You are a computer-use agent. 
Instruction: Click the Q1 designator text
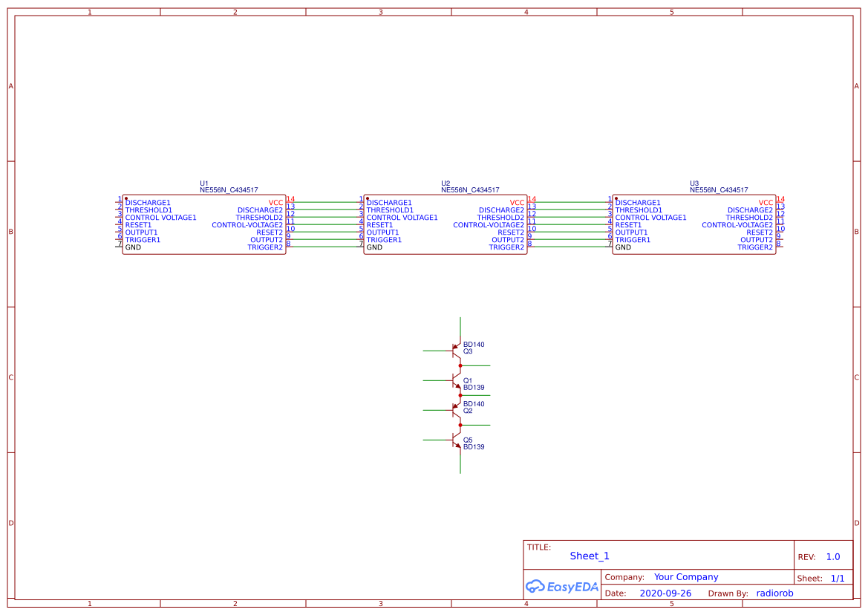pyautogui.click(x=468, y=381)
